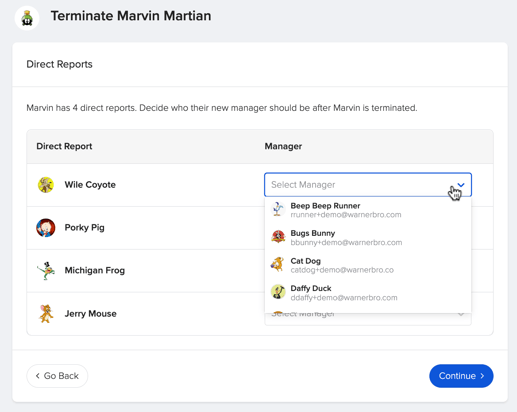Click the Terminate Marvin Martian heading
Viewport: 517px width, 412px height.
(x=131, y=16)
